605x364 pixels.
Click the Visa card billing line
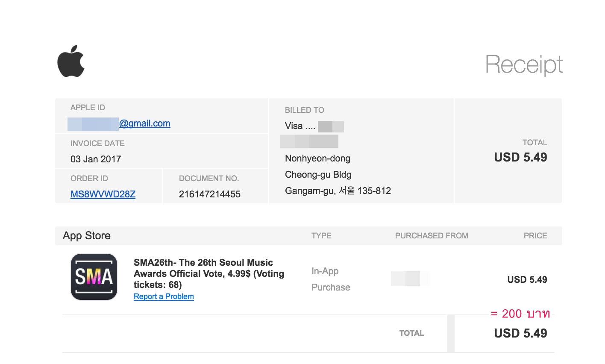[314, 126]
